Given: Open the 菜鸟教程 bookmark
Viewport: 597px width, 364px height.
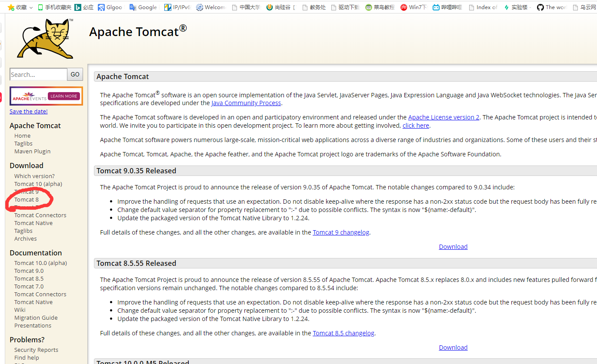Looking at the screenshot, I should click(380, 7).
